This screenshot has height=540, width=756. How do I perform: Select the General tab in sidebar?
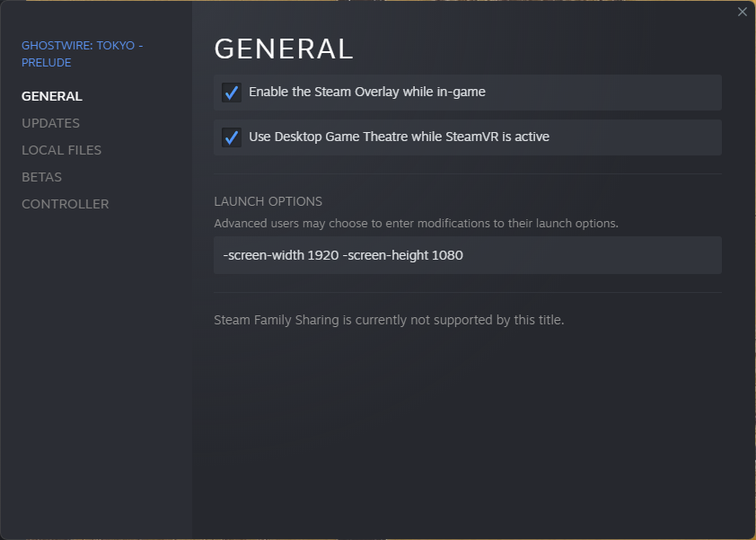(52, 96)
